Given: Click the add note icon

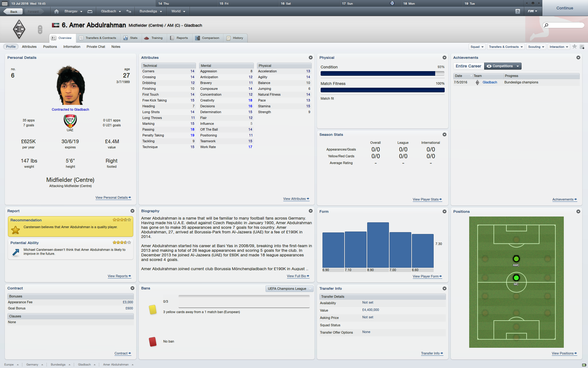Looking at the screenshot, I should pyautogui.click(x=582, y=47).
